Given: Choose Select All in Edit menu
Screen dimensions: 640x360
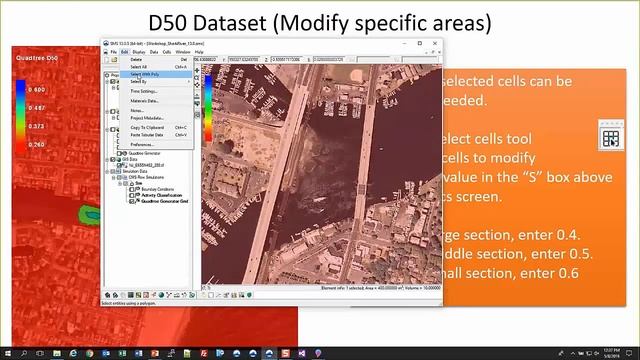Looking at the screenshot, I should (156, 67).
